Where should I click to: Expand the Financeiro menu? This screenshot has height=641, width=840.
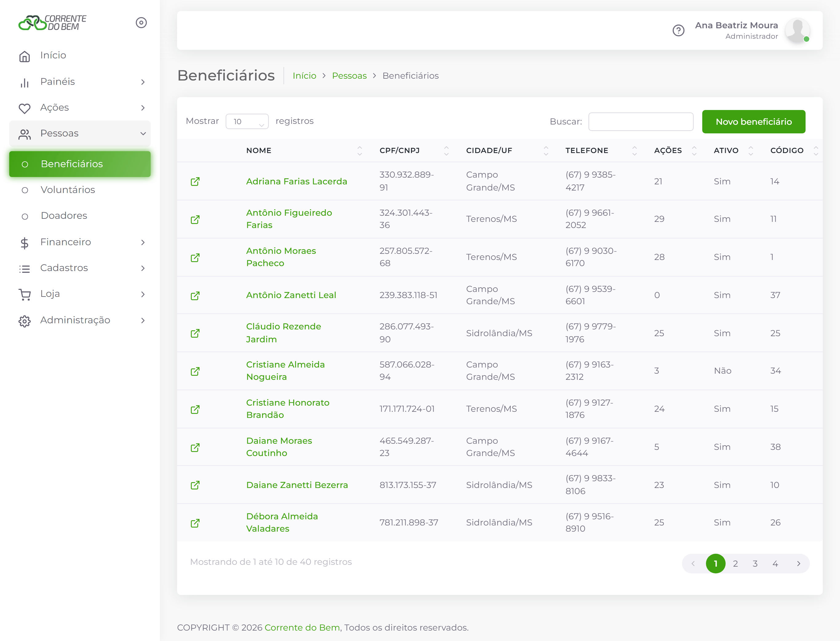point(80,242)
